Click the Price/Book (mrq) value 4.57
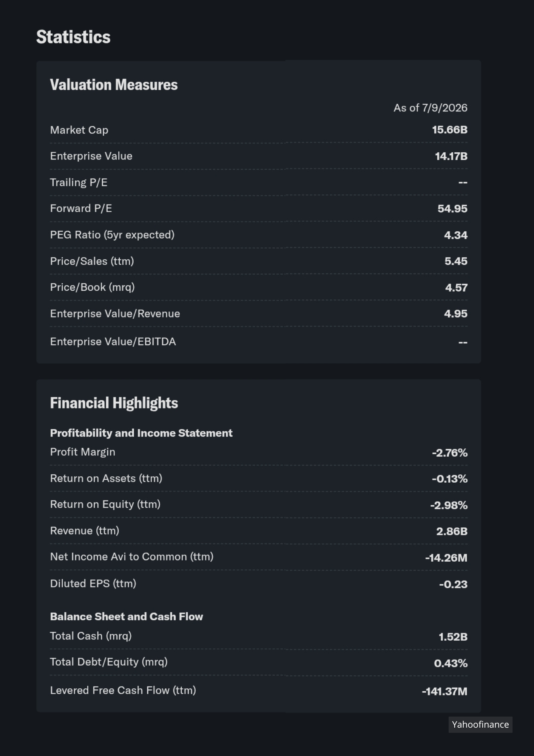This screenshot has width=534, height=756. pos(456,288)
